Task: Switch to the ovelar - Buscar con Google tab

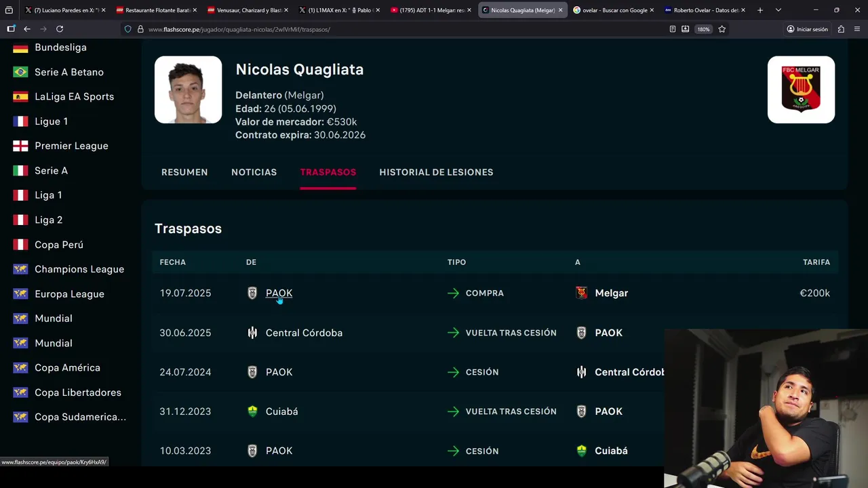Action: 613,10
